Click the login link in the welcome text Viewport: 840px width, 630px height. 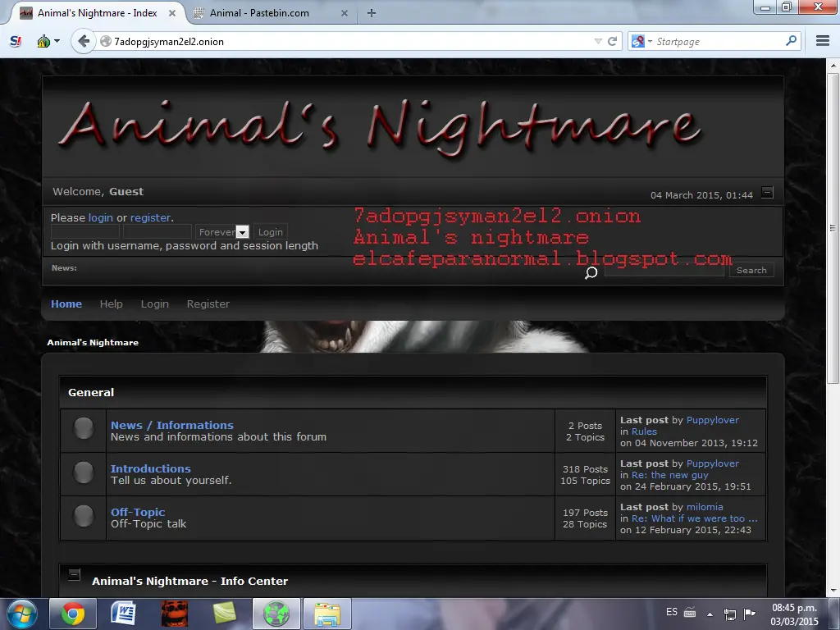point(101,217)
